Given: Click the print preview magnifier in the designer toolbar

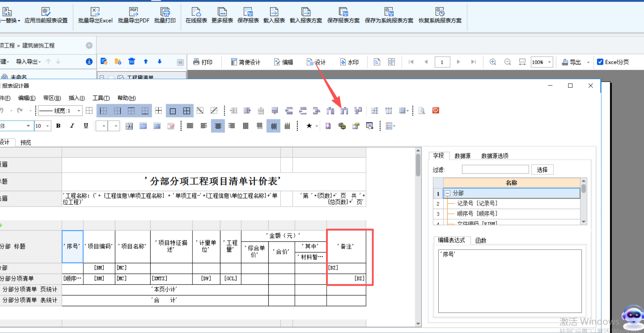Looking at the screenshot, I should [421, 111].
